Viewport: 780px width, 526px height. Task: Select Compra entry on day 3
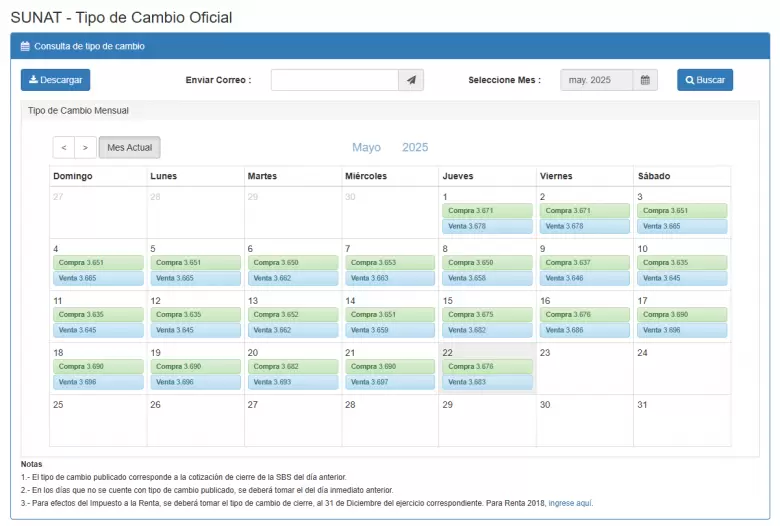682,210
